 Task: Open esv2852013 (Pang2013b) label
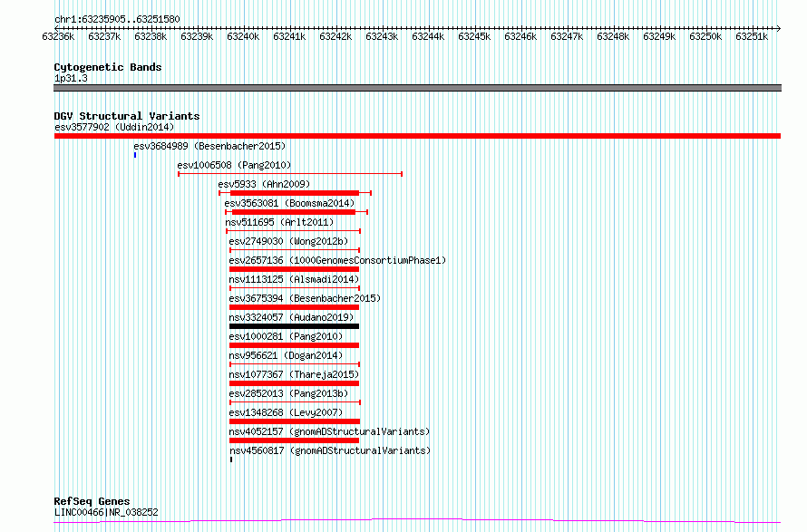click(x=288, y=393)
